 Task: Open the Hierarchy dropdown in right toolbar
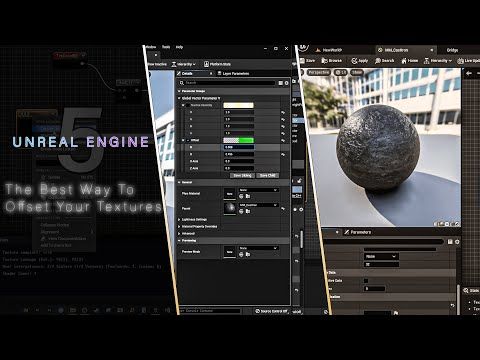438,61
